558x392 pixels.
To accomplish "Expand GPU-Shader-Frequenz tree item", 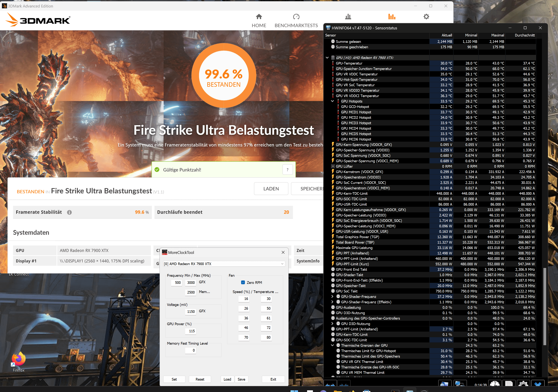I will tap(332, 297).
